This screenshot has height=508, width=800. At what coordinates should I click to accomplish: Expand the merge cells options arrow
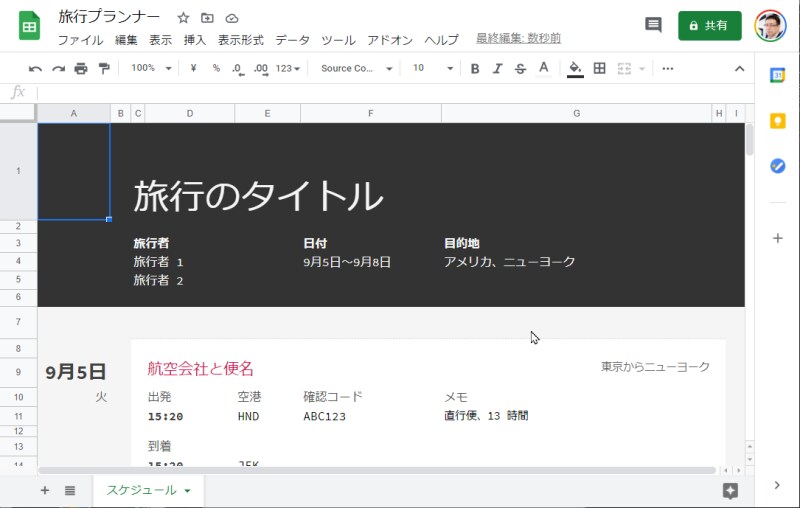point(642,68)
